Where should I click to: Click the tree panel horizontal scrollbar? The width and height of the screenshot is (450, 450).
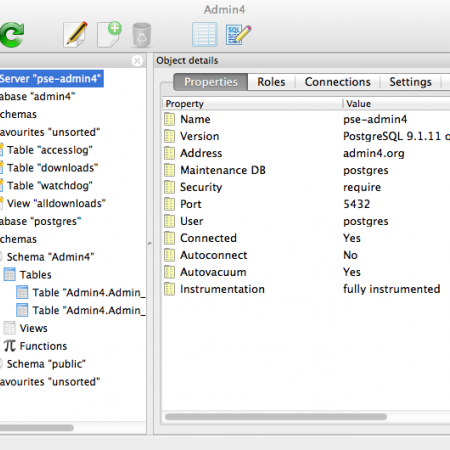coord(37,428)
